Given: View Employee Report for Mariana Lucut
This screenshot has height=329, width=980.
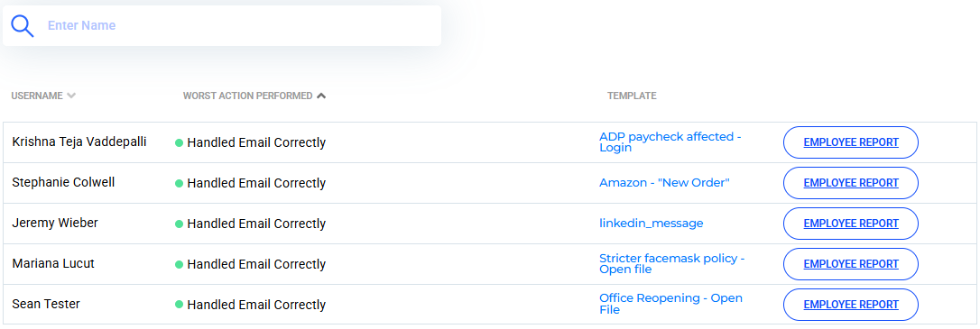Looking at the screenshot, I should [851, 264].
